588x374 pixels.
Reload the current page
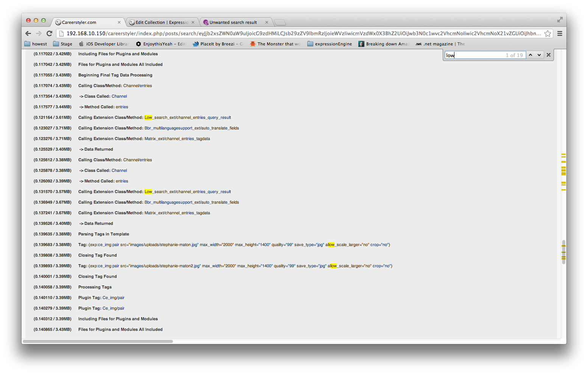(x=49, y=33)
